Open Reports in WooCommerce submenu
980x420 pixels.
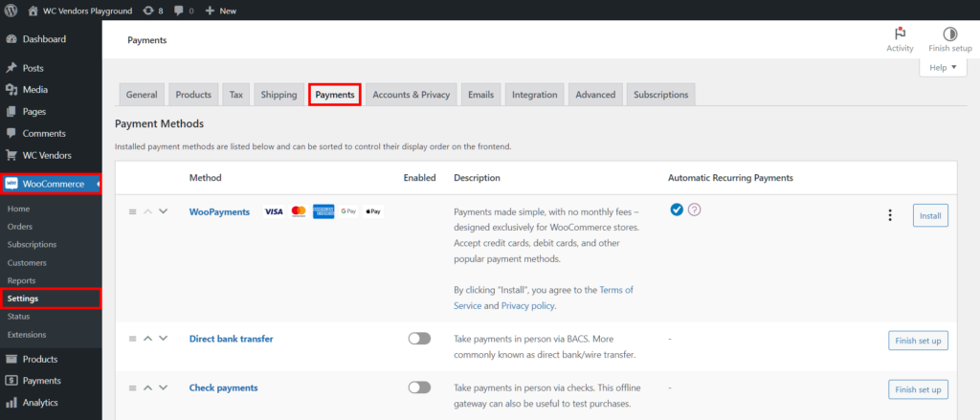coord(21,280)
